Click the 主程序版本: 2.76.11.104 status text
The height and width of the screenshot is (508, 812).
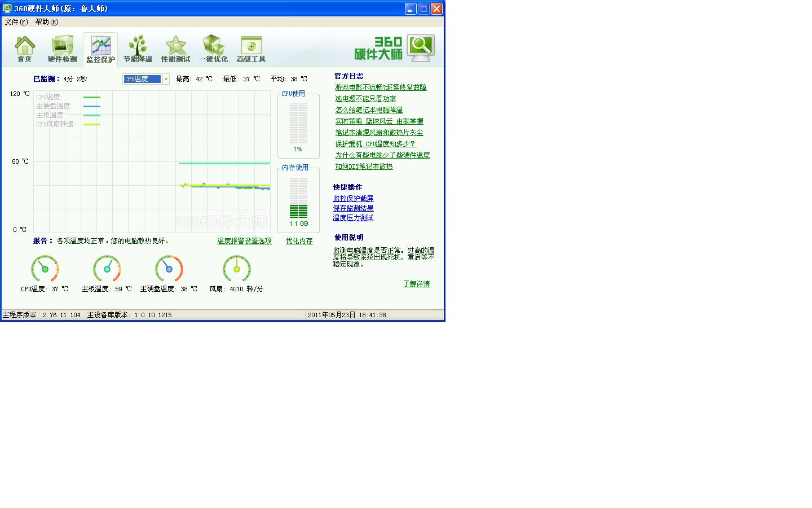42,315
